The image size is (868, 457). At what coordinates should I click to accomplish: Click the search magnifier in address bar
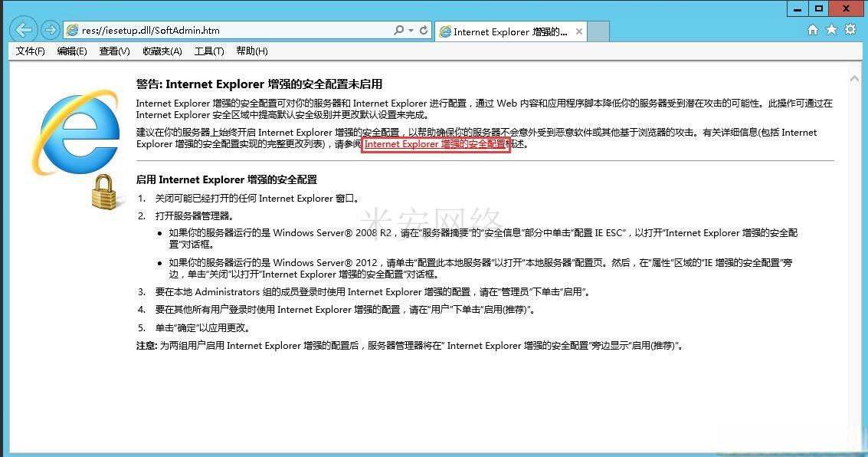(398, 30)
